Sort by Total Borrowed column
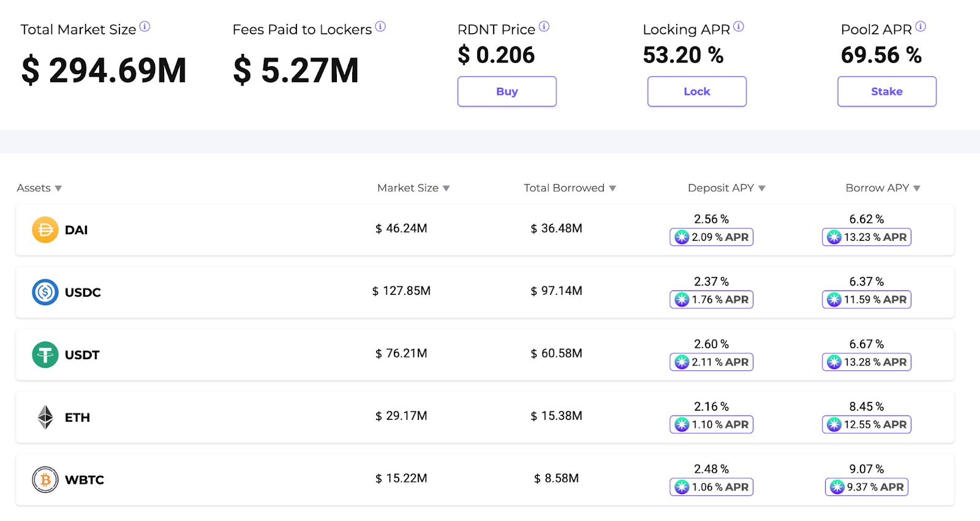 [x=570, y=188]
